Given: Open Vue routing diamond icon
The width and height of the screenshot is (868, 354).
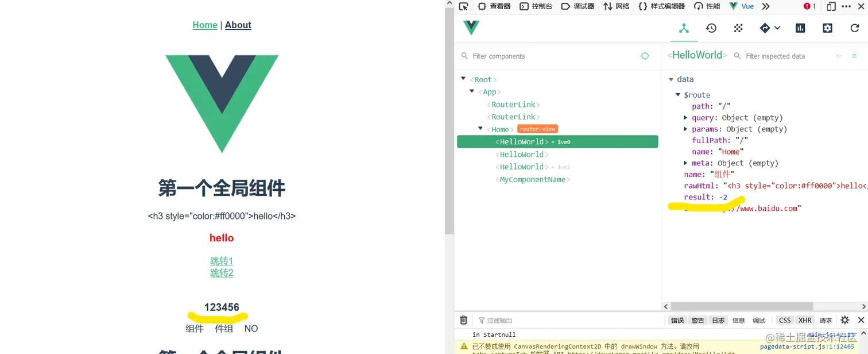Looking at the screenshot, I should 765,28.
